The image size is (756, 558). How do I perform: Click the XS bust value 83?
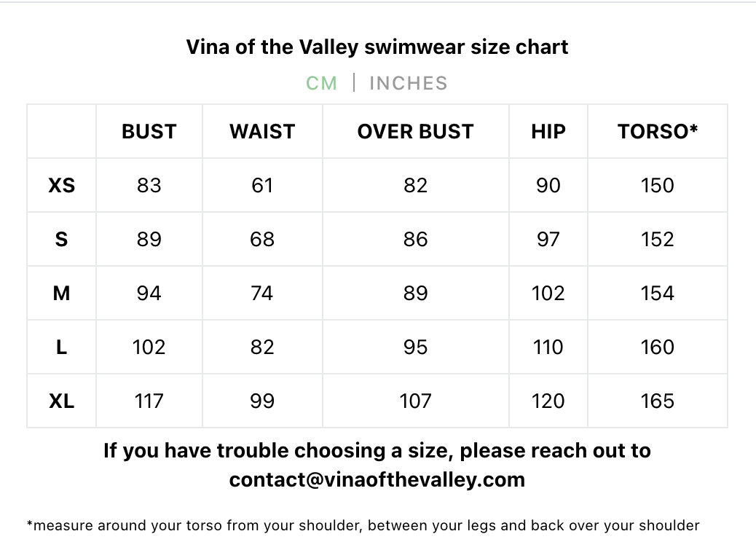tap(149, 185)
